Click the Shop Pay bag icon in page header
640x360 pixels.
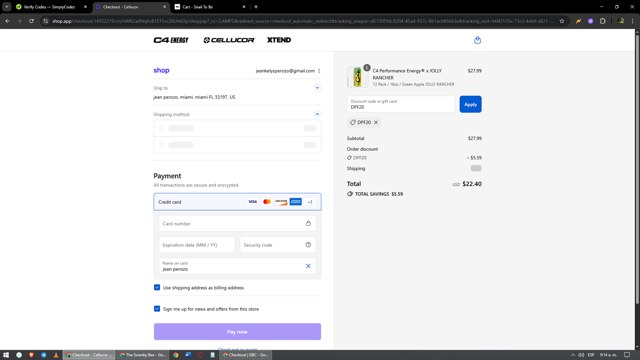(477, 40)
